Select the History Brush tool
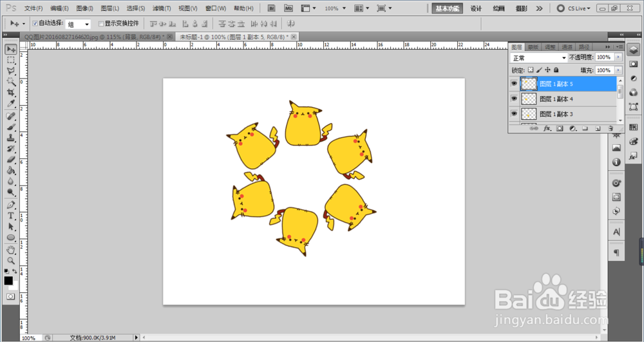Viewport: 644px width, 342px height. [11, 148]
